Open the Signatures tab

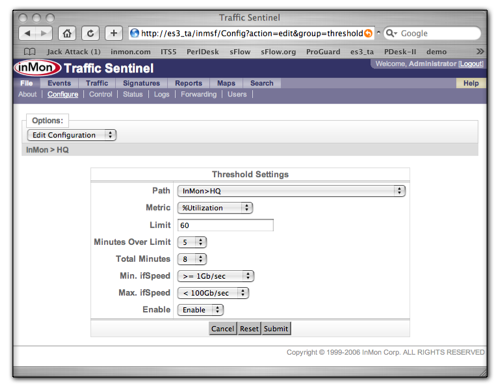pyautogui.click(x=141, y=83)
